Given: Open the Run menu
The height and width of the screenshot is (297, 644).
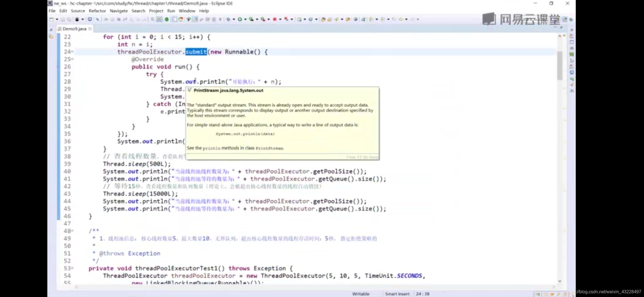Looking at the screenshot, I should (x=171, y=11).
